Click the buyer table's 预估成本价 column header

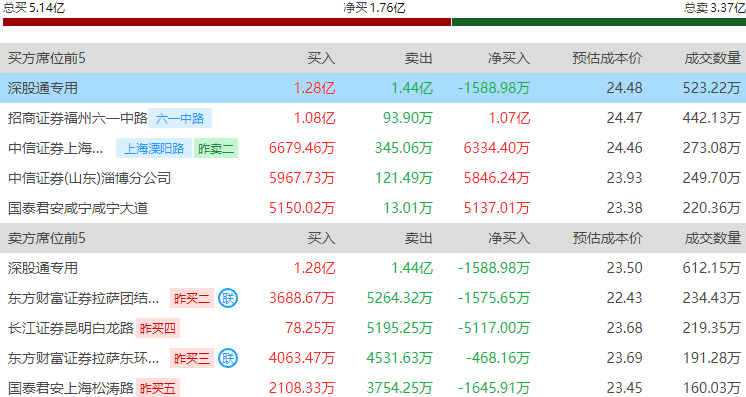click(x=607, y=58)
